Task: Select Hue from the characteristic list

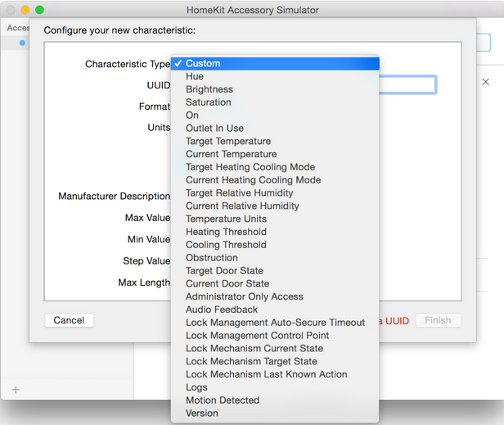Action: click(x=195, y=76)
